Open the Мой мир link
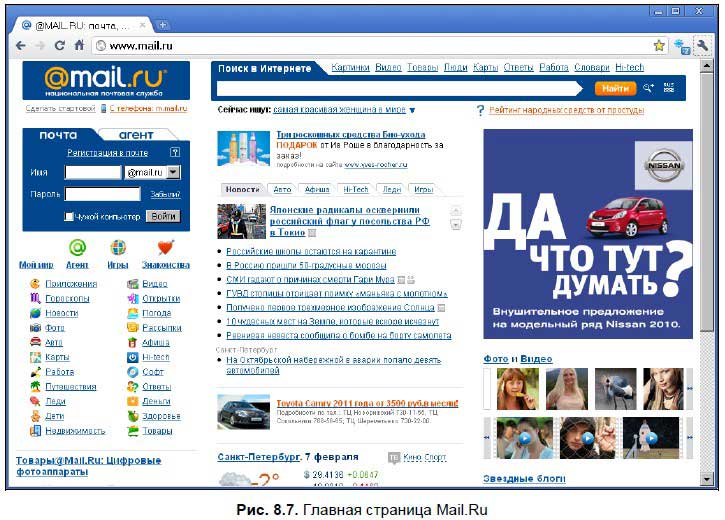Viewport: 725px width, 520px height. pos(36,265)
